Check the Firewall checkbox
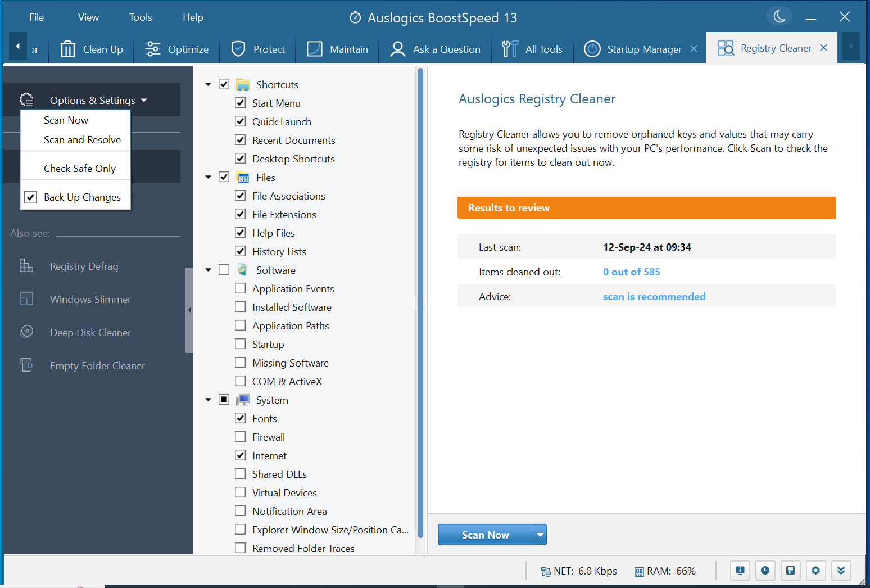Viewport: 870px width, 588px height. [240, 437]
